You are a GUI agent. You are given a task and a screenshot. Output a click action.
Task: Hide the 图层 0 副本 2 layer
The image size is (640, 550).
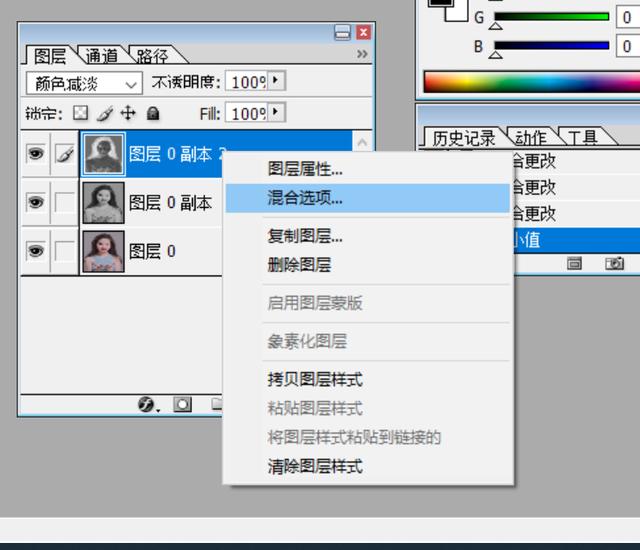pos(36,153)
